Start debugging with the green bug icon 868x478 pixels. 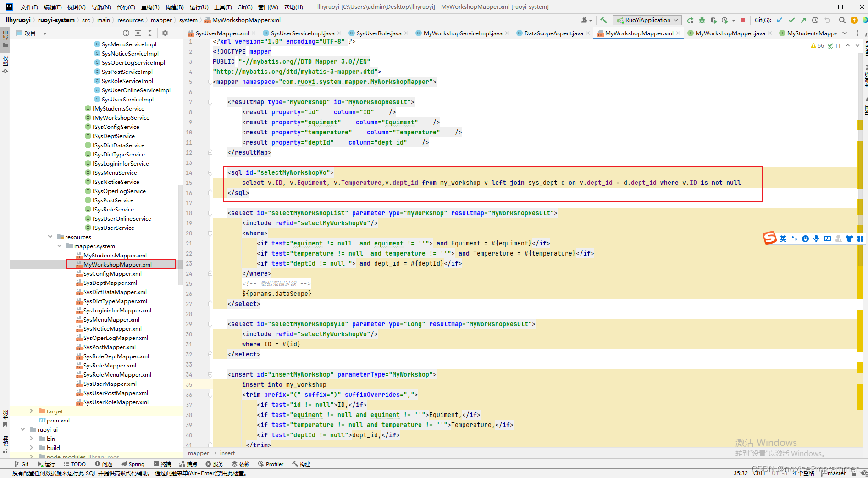click(702, 20)
